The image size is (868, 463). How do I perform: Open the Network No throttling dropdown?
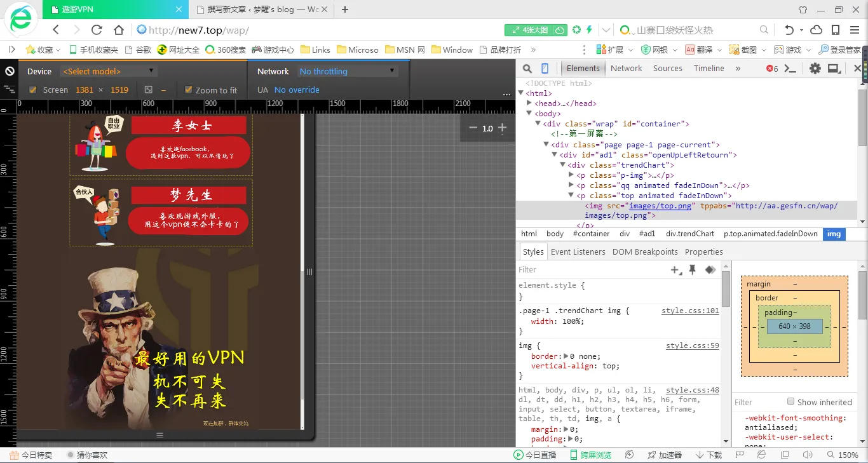click(347, 71)
